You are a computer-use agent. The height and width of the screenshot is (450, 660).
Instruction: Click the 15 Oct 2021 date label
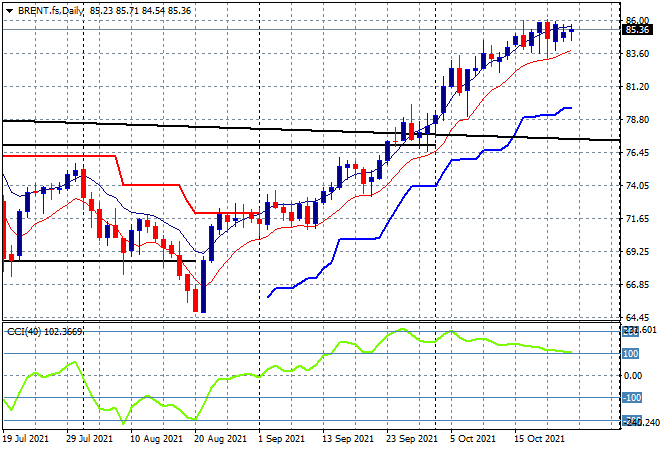pyautogui.click(x=540, y=439)
